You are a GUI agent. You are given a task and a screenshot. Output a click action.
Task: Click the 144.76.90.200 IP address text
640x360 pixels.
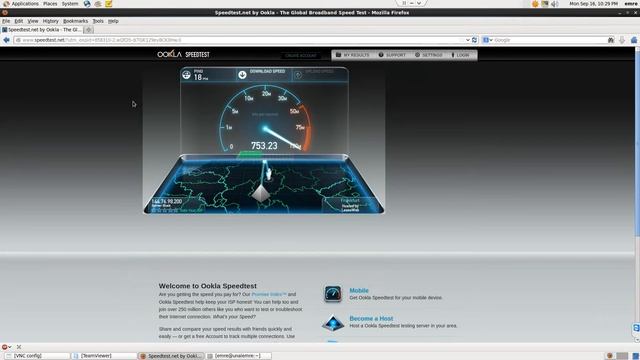[167, 201]
